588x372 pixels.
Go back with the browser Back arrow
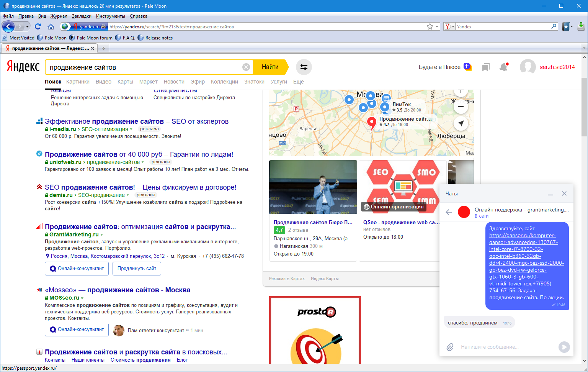pyautogui.click(x=8, y=26)
